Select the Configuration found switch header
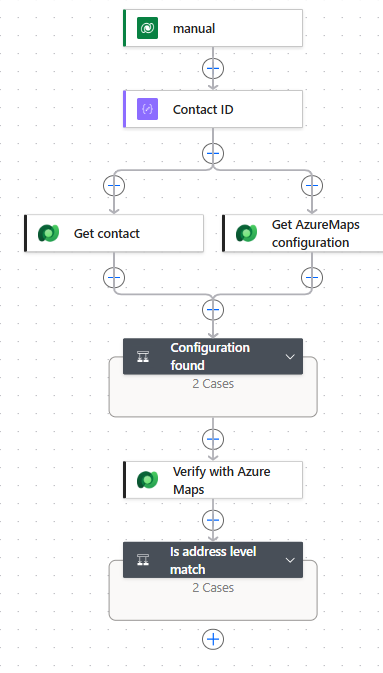 tap(213, 356)
